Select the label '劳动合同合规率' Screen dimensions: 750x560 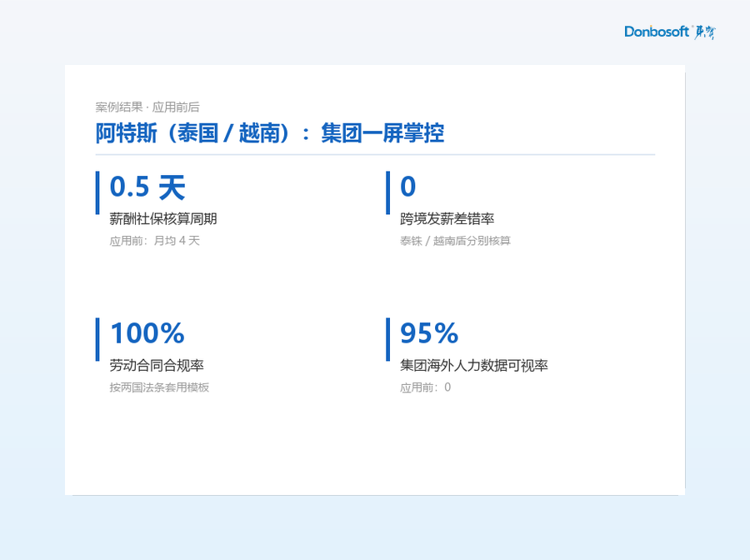(157, 365)
